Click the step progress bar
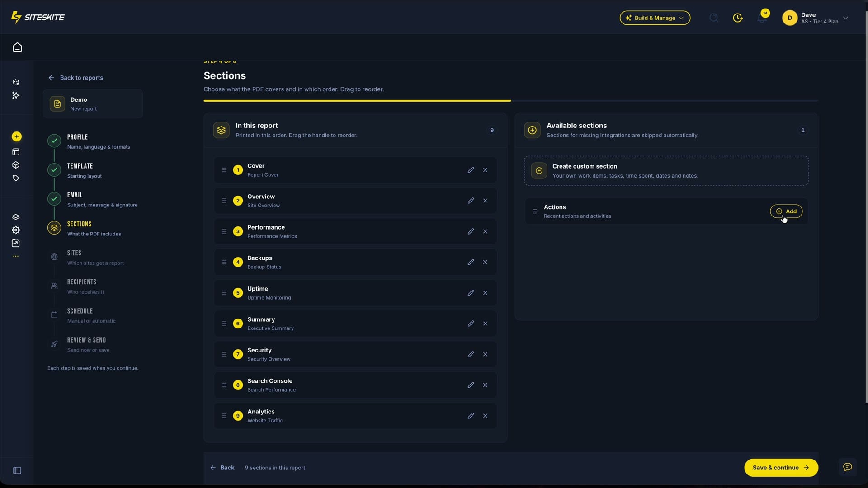The image size is (868, 488). click(x=511, y=101)
